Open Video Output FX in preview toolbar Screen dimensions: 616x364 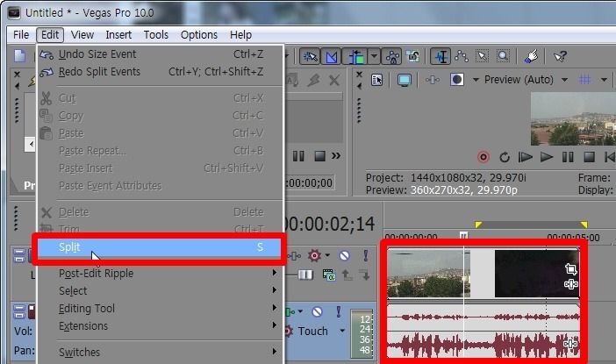click(433, 80)
